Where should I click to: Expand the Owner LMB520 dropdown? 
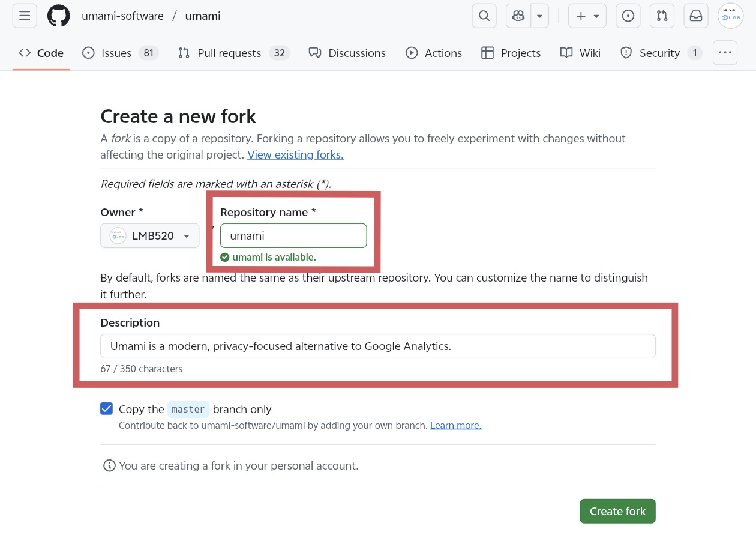[149, 236]
